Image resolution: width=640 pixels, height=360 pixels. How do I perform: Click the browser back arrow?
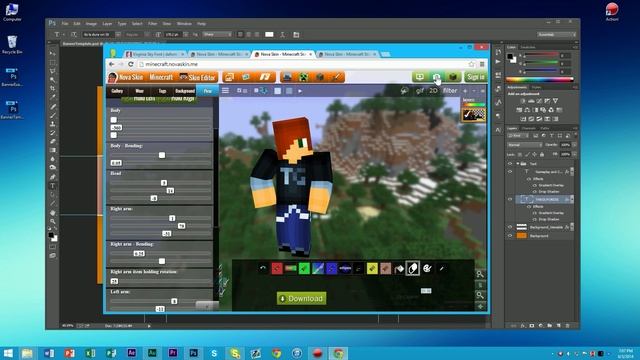111,64
